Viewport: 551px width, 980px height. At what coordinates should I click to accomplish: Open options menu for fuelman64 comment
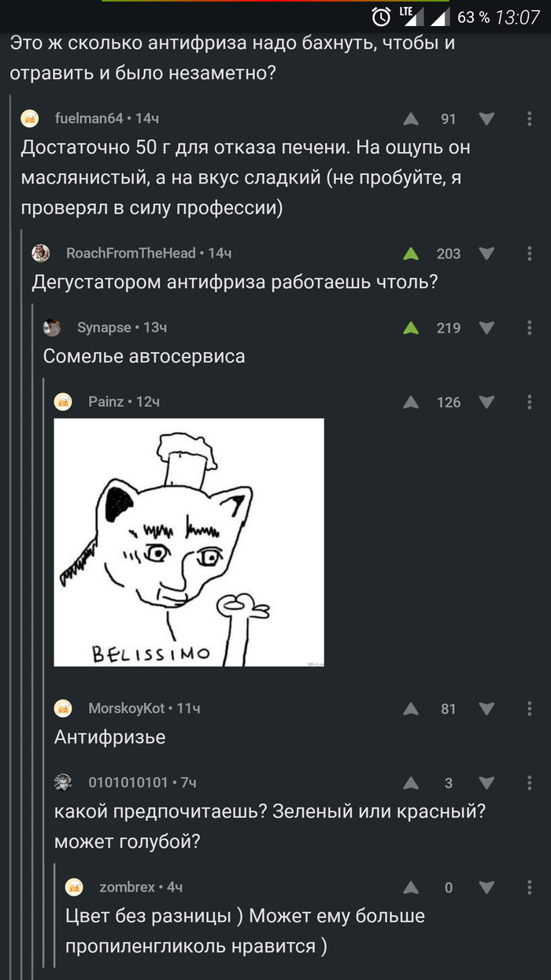(529, 119)
